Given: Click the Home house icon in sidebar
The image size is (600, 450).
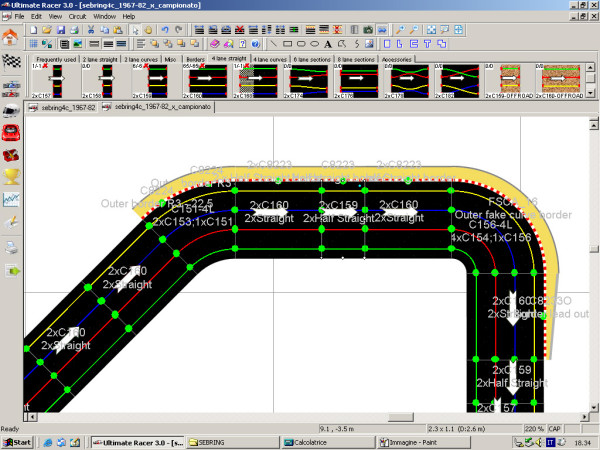Looking at the screenshot, I should [11, 36].
